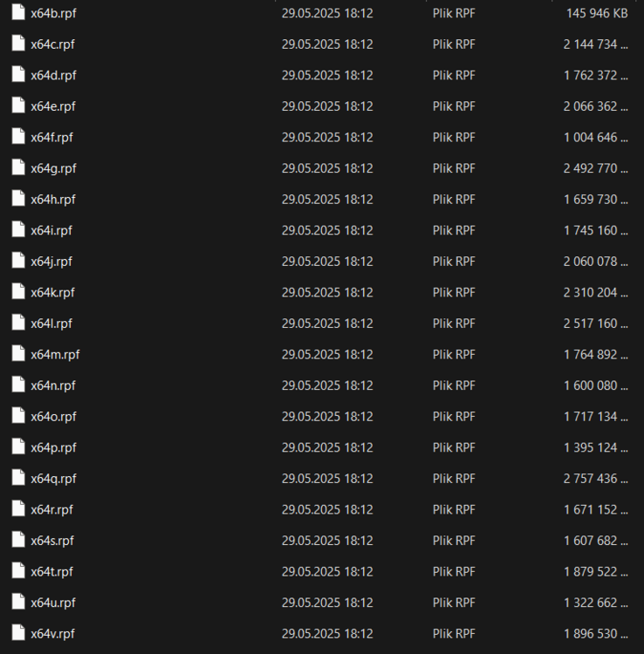Click the date cell in x64m.rpf row

click(327, 355)
